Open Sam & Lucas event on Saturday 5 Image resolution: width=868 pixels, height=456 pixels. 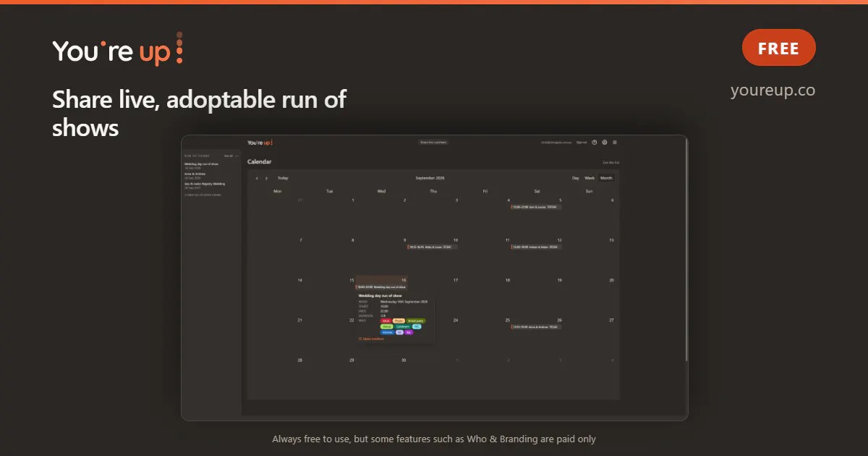[535, 207]
